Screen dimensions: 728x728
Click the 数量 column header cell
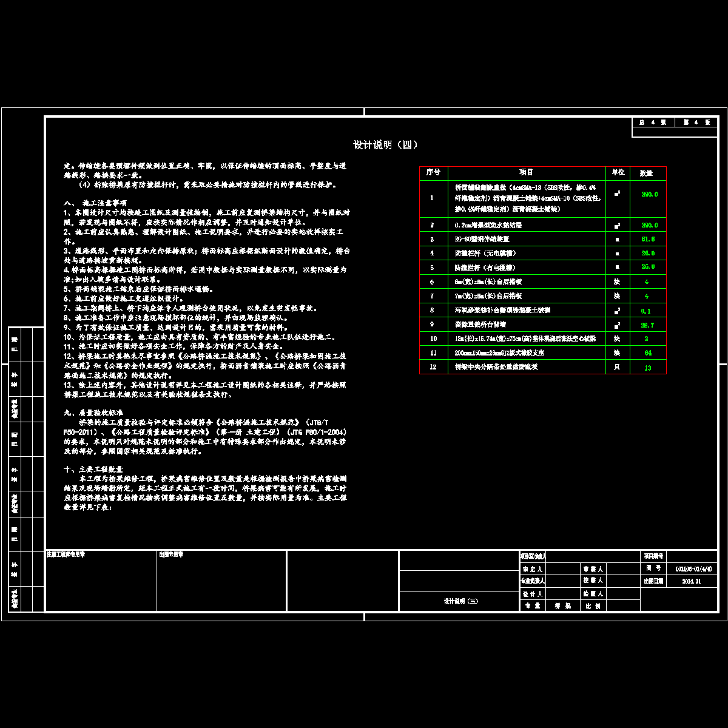tap(647, 174)
